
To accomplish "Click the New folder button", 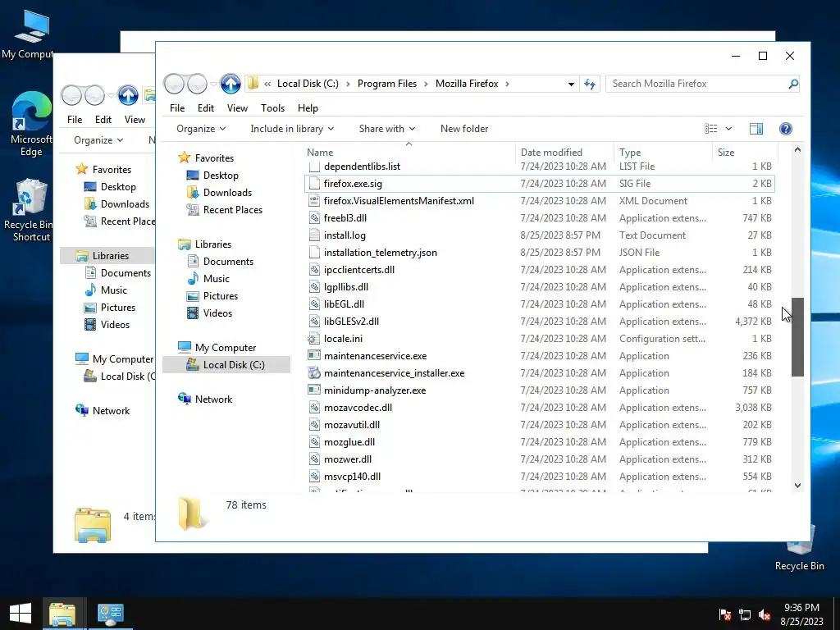I will click(x=464, y=129).
